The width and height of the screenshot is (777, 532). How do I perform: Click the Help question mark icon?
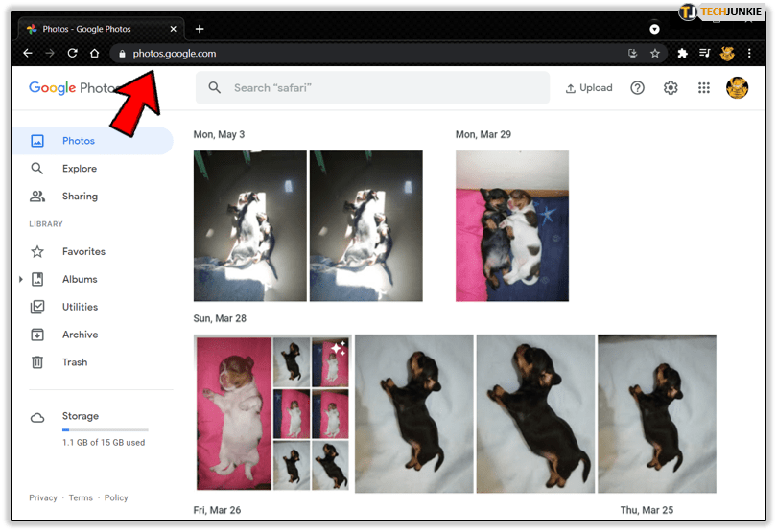(638, 88)
